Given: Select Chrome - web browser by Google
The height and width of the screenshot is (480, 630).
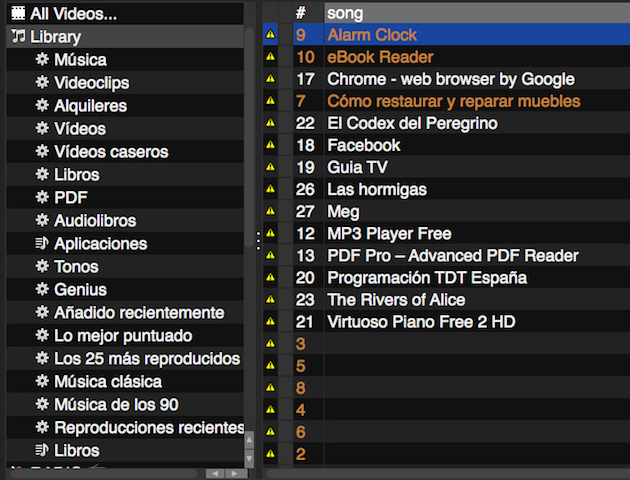Looking at the screenshot, I should [x=446, y=78].
